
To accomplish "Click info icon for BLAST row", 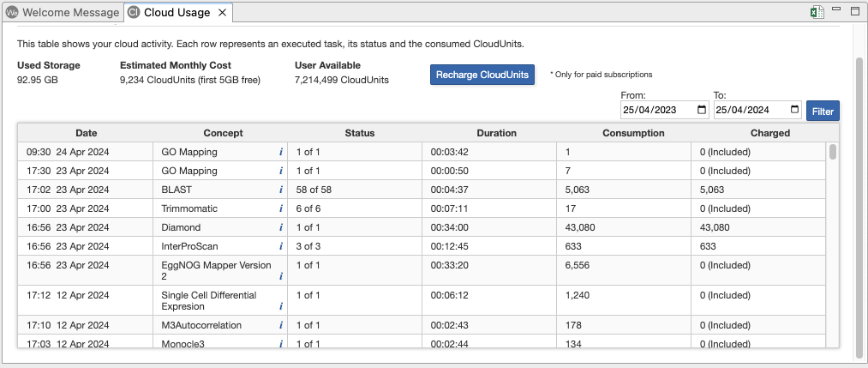I will [280, 190].
